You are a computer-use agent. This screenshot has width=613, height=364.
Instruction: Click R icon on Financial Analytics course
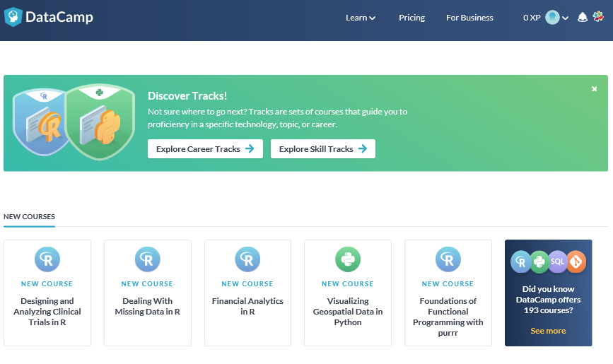point(247,259)
